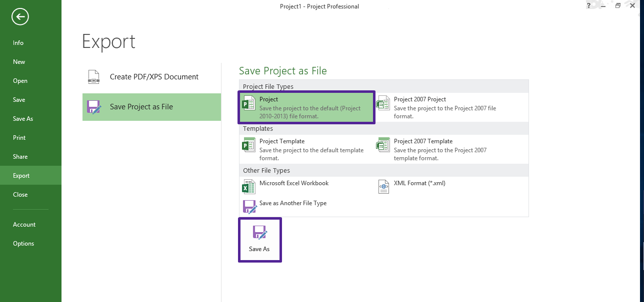Click the Project File Types header
This screenshot has height=302, width=644.
click(x=268, y=87)
